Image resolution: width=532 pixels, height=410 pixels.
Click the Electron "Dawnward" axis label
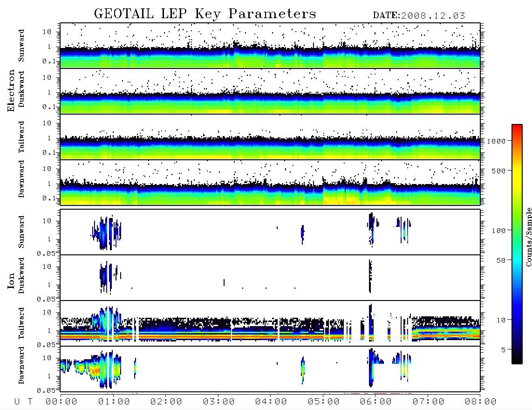(x=21, y=179)
